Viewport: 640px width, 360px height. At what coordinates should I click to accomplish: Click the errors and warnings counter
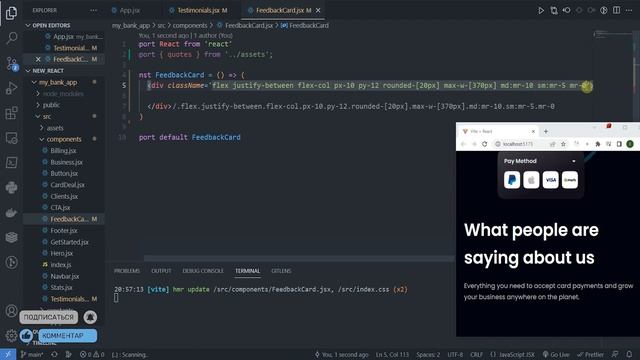coord(92,354)
